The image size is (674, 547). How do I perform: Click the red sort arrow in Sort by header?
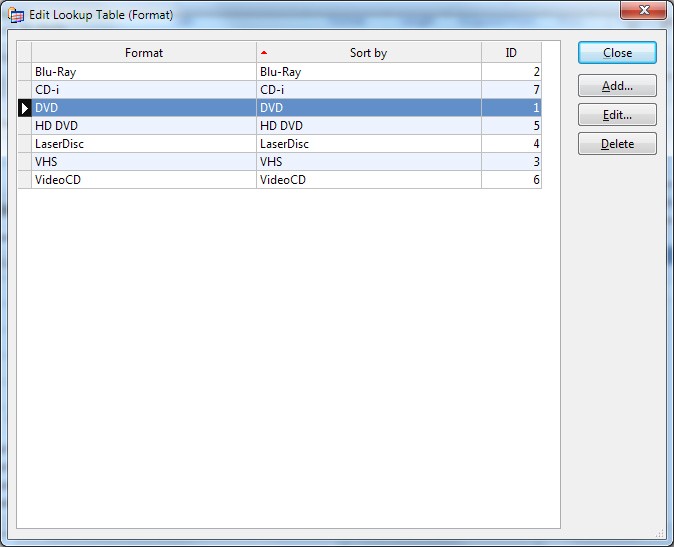pyautogui.click(x=264, y=52)
